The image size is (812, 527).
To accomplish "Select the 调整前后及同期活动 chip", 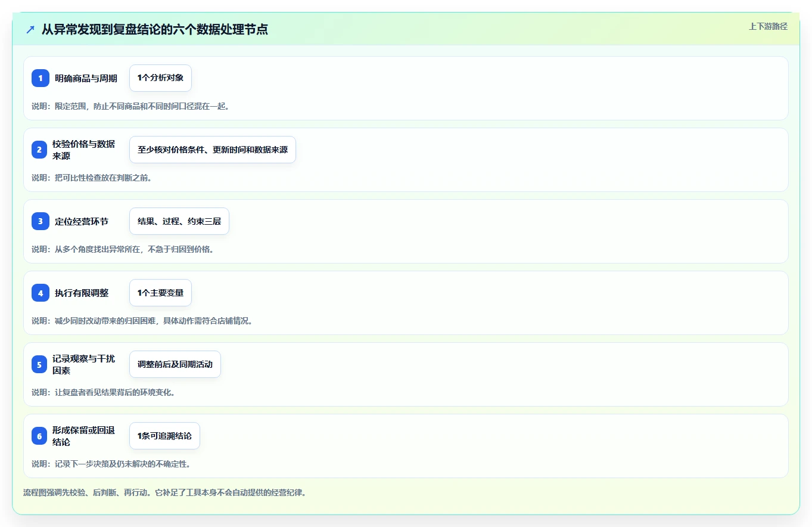I will click(175, 364).
